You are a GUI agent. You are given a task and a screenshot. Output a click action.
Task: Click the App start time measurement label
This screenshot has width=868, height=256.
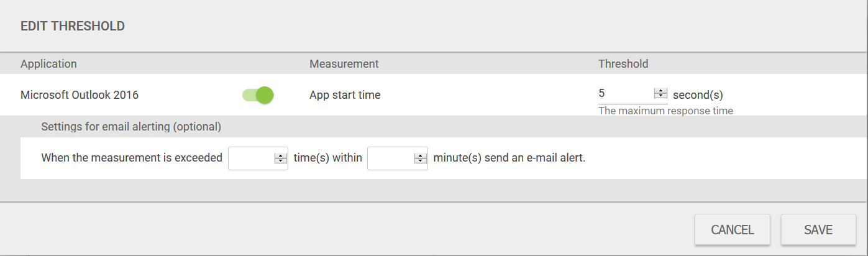[x=345, y=95]
